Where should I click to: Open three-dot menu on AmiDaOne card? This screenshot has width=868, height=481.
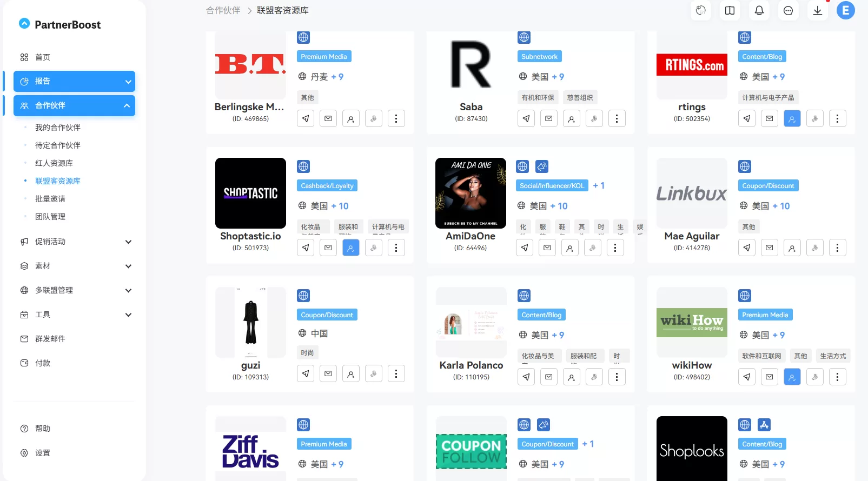pos(615,248)
